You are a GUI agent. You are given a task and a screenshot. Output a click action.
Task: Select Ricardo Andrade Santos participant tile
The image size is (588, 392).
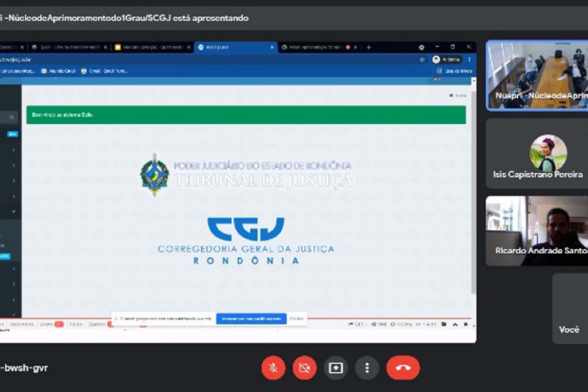(x=536, y=231)
